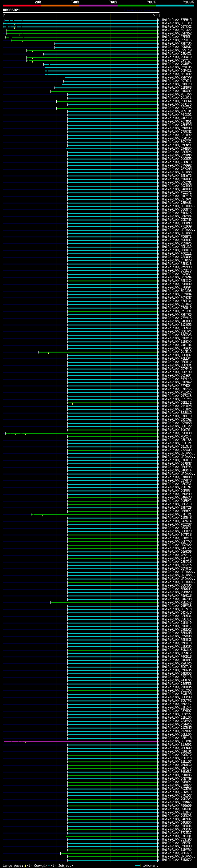Click the cyan segment of the identity scale
This screenshot has height=868, width=197.
coord(175,6)
